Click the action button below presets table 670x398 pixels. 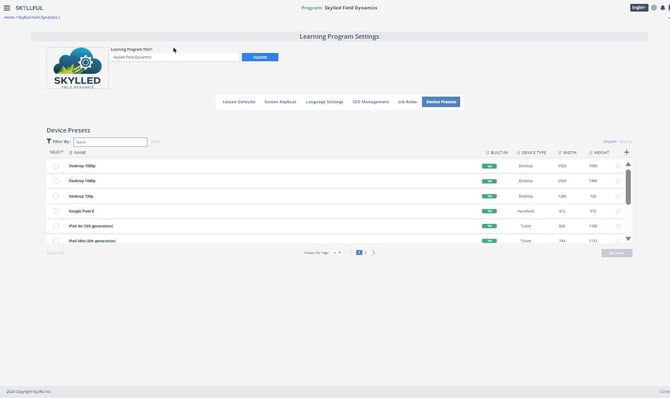click(617, 253)
